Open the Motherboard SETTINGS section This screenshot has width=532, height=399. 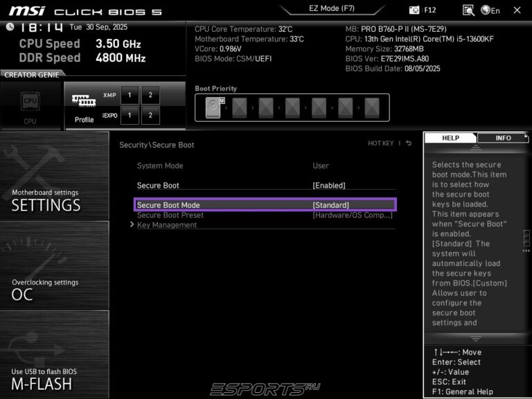(x=54, y=177)
